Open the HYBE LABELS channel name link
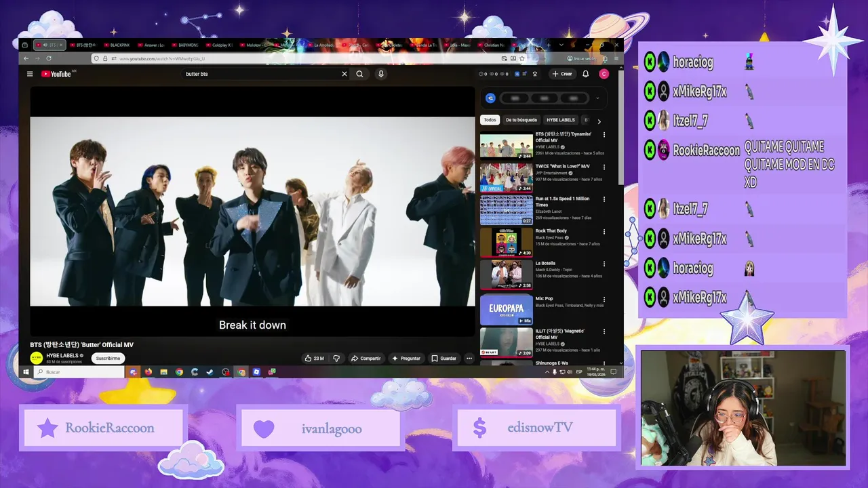 pos(63,356)
